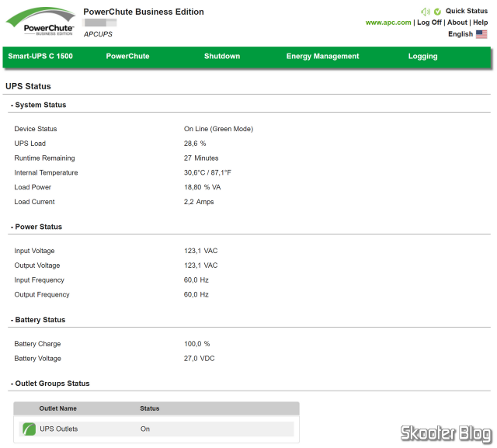
Task: Click the Device Status label
Action: point(36,129)
